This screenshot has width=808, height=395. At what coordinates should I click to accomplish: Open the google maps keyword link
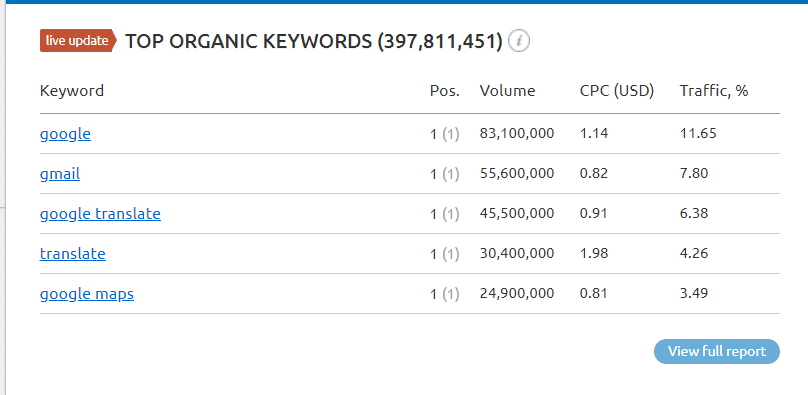coord(87,294)
